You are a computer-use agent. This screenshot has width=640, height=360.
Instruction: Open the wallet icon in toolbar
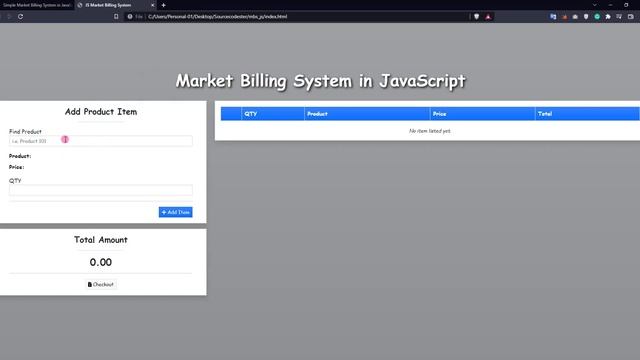point(631,17)
